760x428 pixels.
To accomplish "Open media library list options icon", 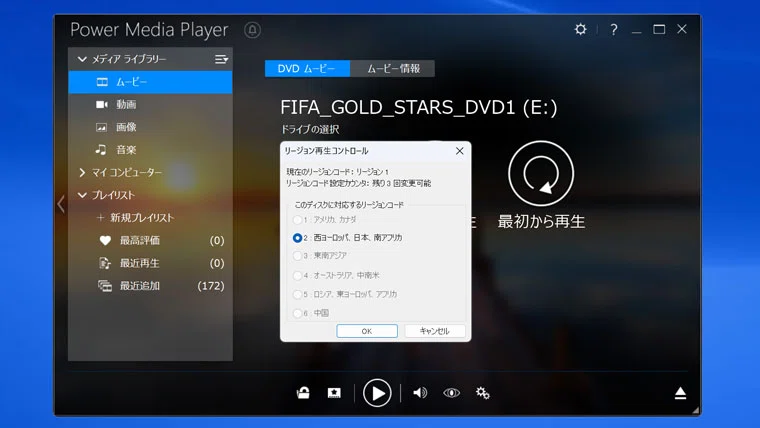I will point(222,59).
